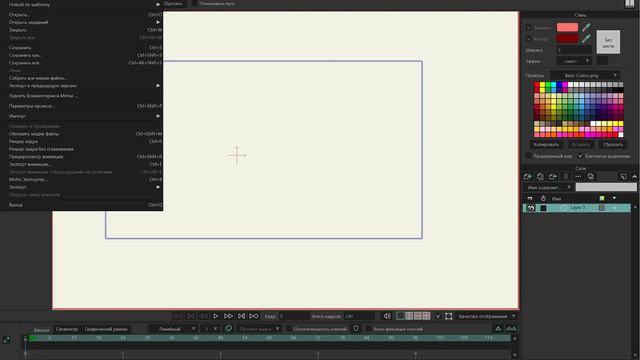Screen dimensions: 640x360
Task: Toggle the 'Показывать путь' checkbox at top
Action: (195, 3)
